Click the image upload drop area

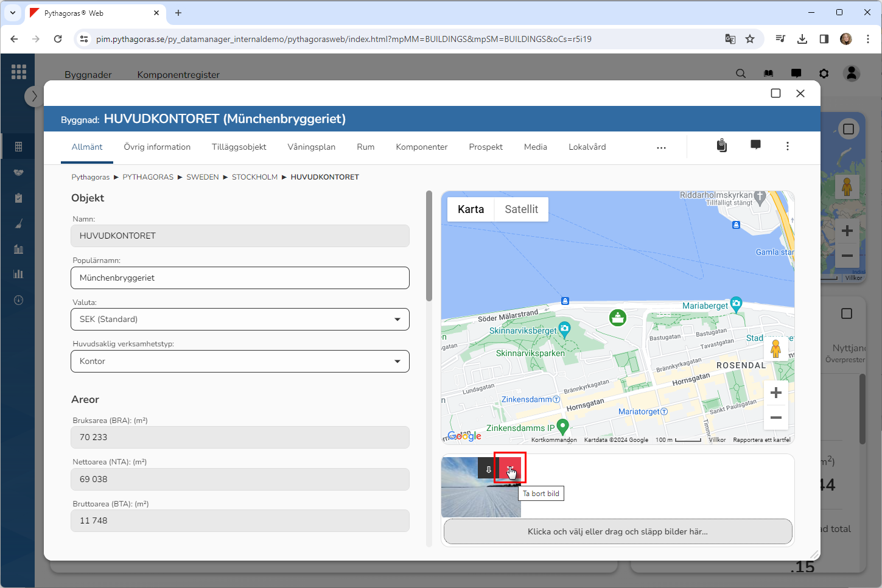(x=617, y=531)
